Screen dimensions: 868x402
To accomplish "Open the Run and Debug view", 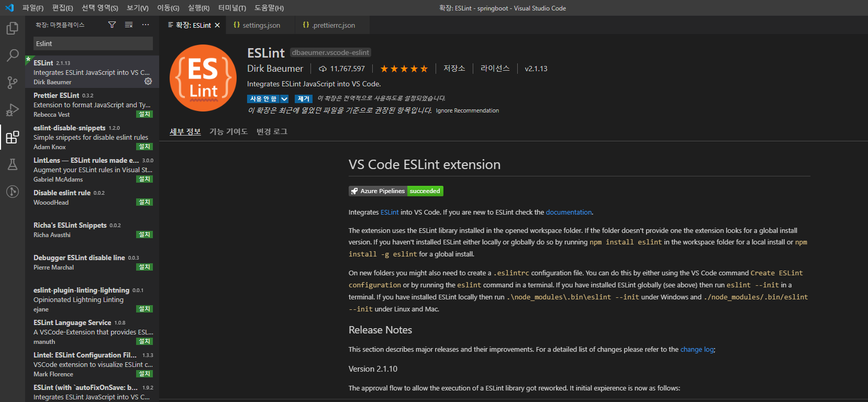I will pyautogui.click(x=13, y=109).
